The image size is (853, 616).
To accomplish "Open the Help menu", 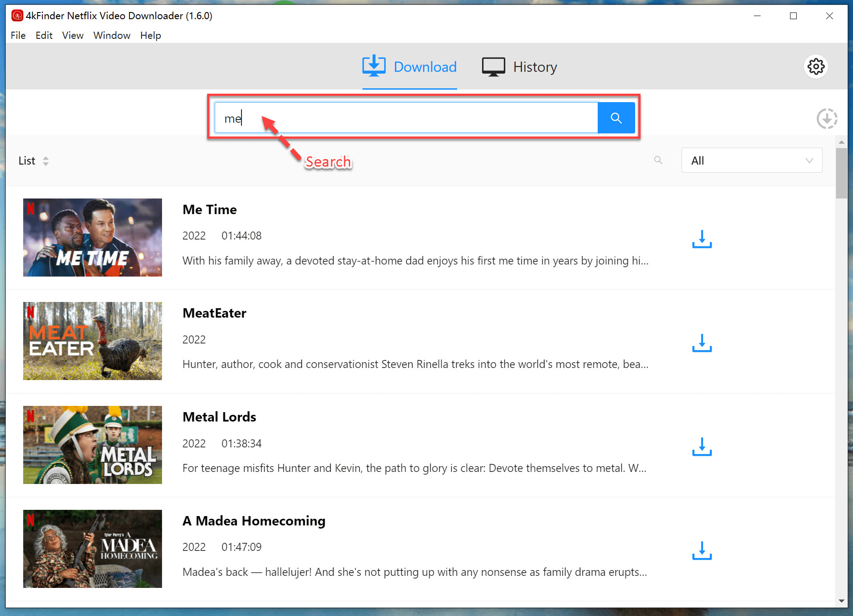I will click(150, 35).
